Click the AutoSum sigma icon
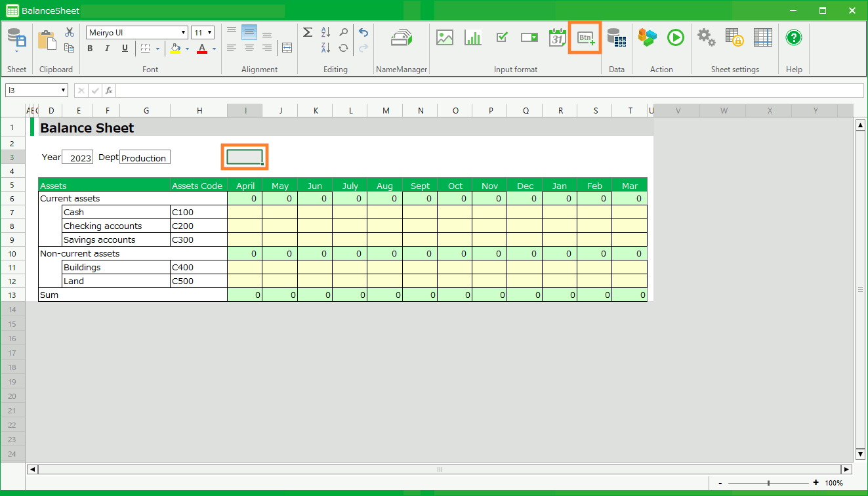Screen dimensions: 868x496 (x=307, y=32)
